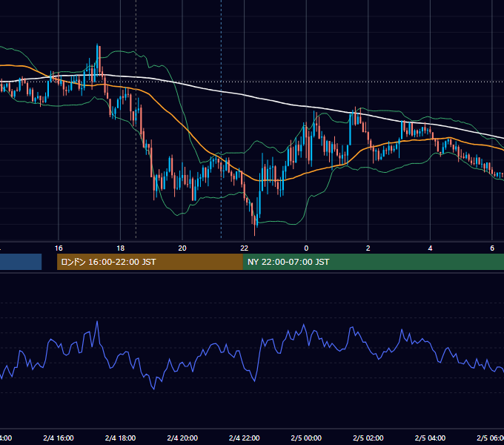Click the '2/4 18:00' label on the indicator axis

pos(121,438)
